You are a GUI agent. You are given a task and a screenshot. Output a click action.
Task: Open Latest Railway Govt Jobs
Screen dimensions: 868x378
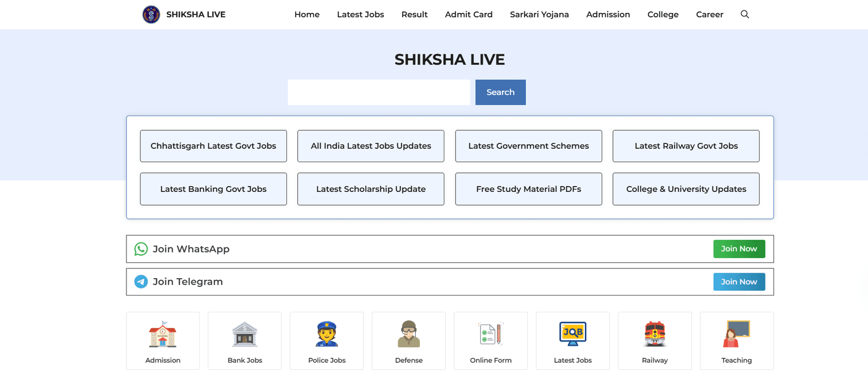[x=686, y=146]
